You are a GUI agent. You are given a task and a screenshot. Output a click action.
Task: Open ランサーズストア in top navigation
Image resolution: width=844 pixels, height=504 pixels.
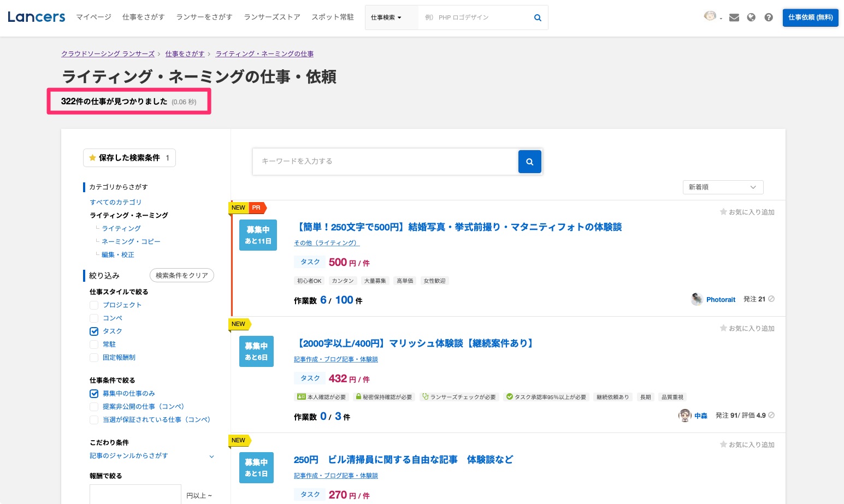[272, 17]
